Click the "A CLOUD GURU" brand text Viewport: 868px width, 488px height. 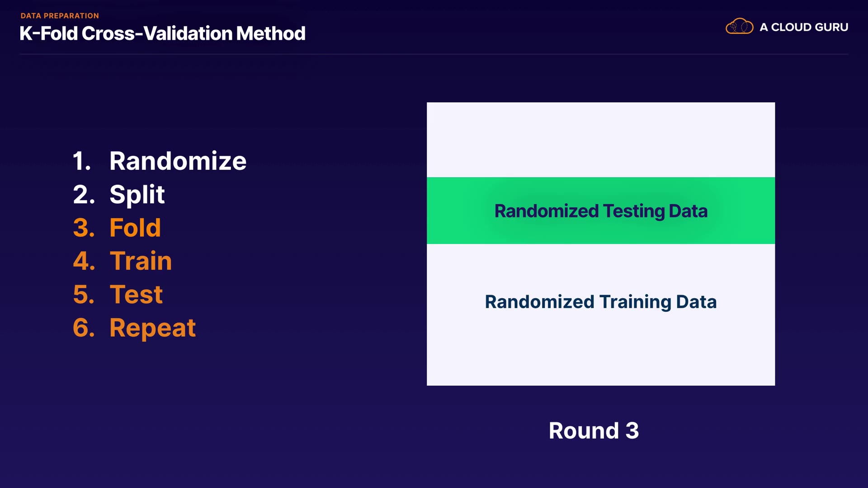804,27
